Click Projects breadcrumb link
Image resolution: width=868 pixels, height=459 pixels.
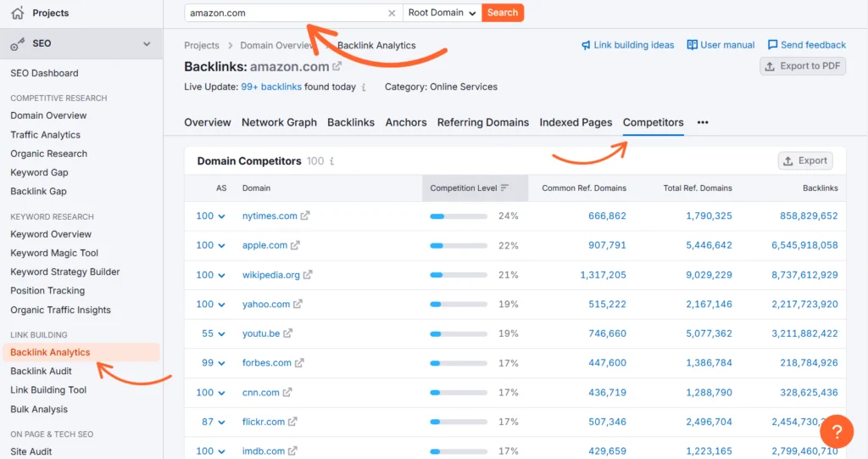(202, 46)
